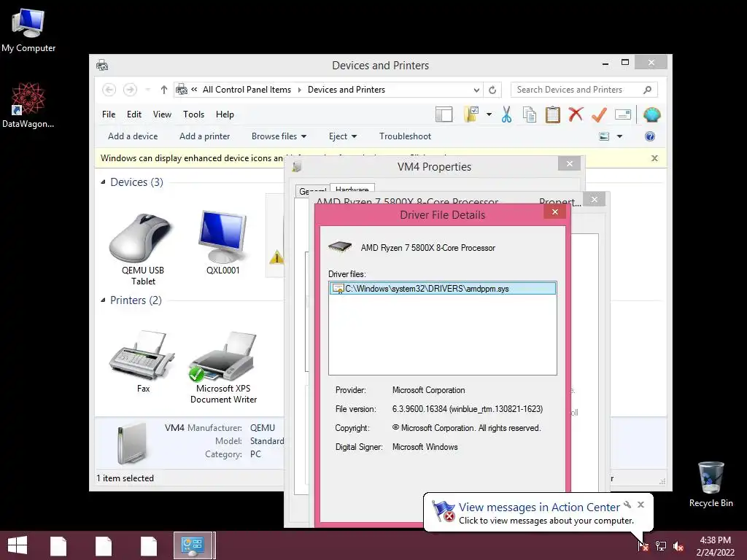Click the Copy toolbar icon
Screen dimensions: 747x560
530,114
